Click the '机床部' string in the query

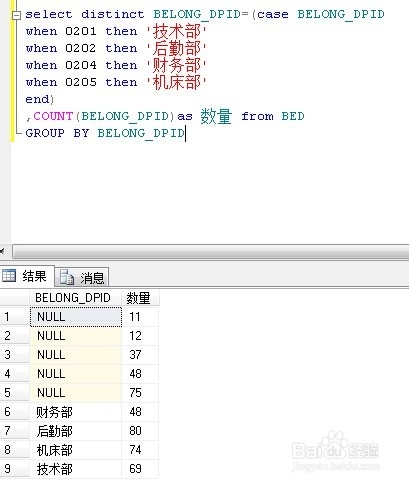pyautogui.click(x=177, y=83)
